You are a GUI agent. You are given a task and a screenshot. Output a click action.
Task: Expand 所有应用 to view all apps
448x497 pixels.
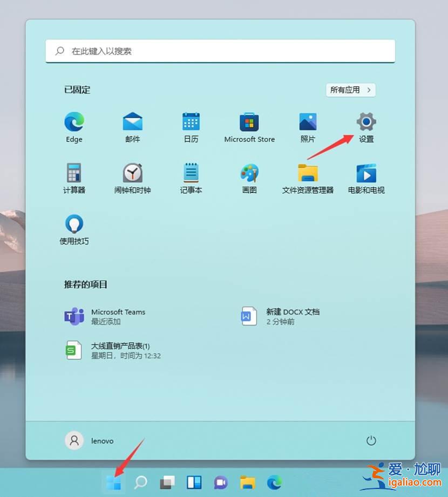350,90
